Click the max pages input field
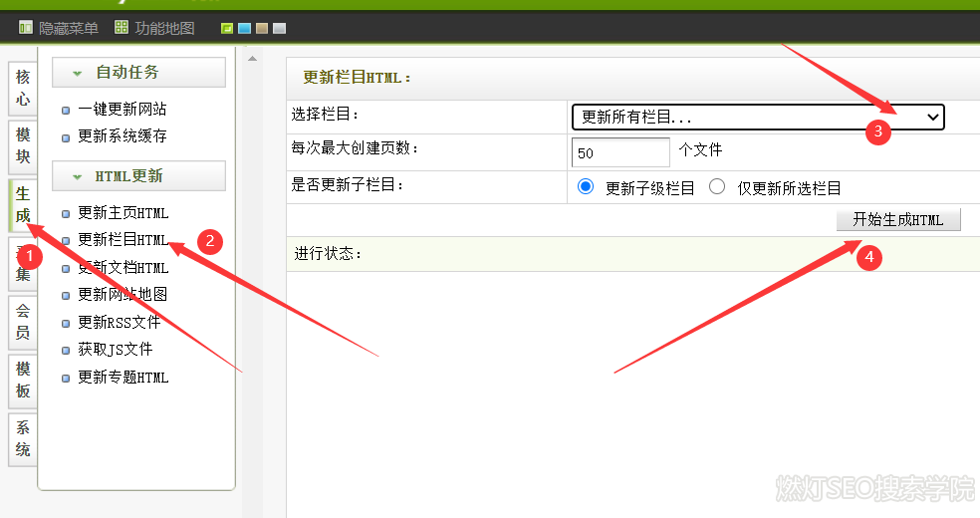The width and height of the screenshot is (980, 518). [x=620, y=152]
